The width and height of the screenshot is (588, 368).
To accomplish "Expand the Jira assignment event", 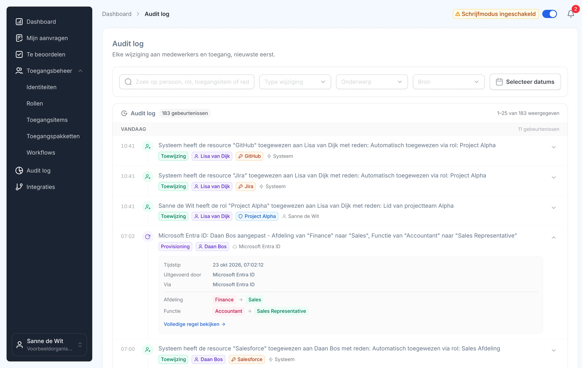I will pos(553,177).
